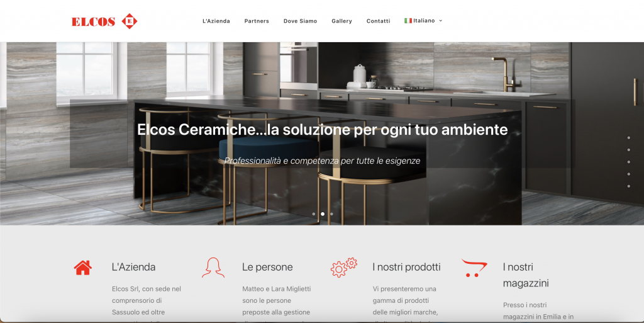Viewport: 644px width, 323px height.
Task: Select the third slide indicator dot under the banner
Action: click(331, 214)
